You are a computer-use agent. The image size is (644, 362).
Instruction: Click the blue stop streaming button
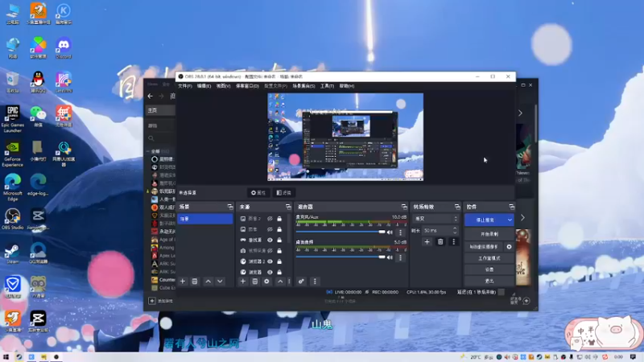485,220
